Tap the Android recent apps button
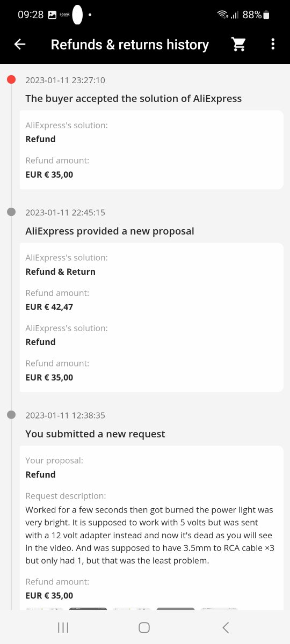This screenshot has height=644, width=290. point(63,627)
